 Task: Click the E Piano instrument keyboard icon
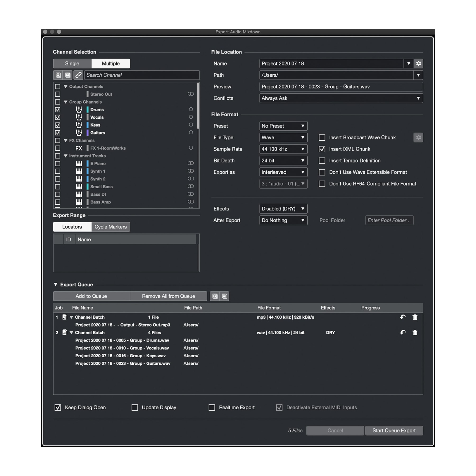[x=79, y=164]
